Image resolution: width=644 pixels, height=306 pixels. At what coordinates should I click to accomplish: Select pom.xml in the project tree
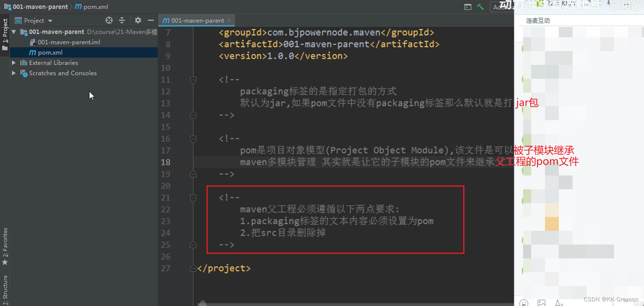pos(84,53)
